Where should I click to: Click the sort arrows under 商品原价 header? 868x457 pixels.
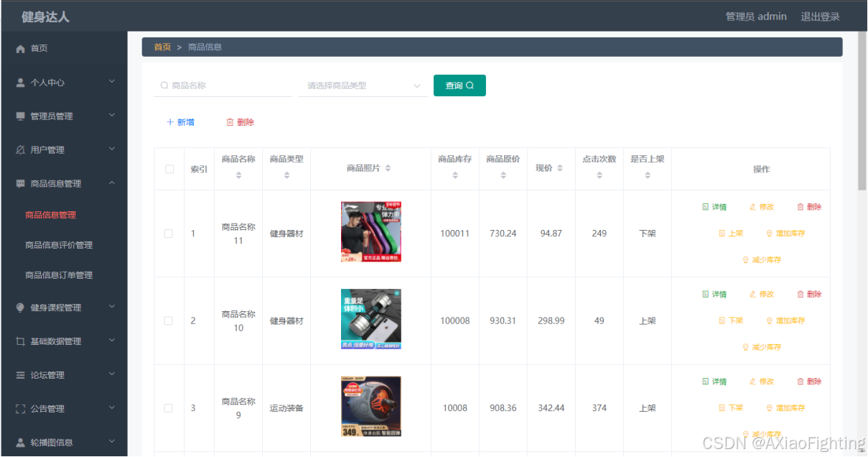click(x=503, y=175)
